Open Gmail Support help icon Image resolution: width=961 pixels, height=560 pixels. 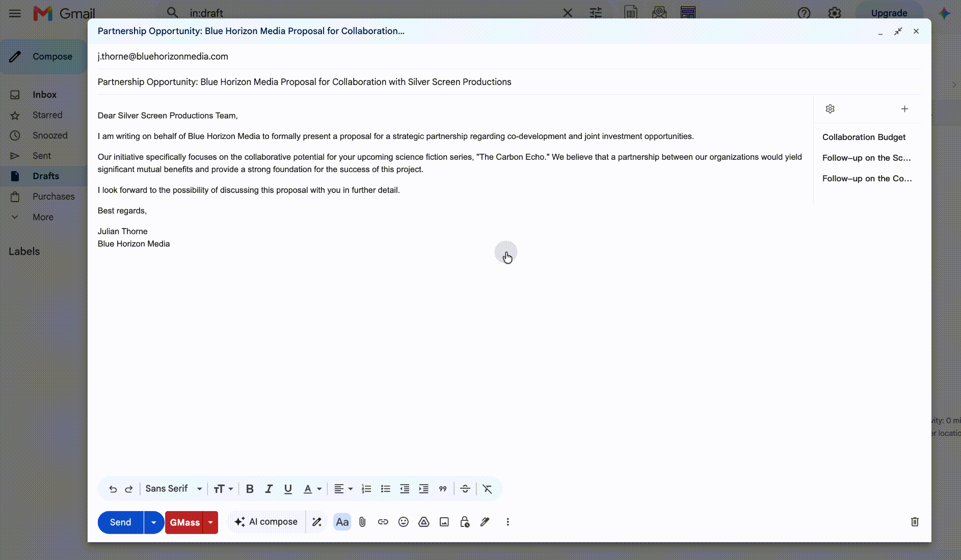click(x=804, y=13)
